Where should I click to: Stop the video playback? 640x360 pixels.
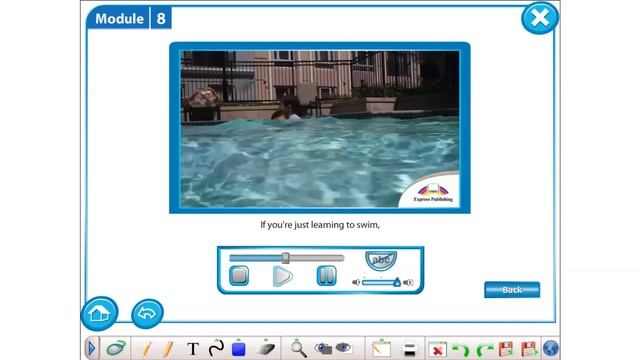[x=239, y=276]
